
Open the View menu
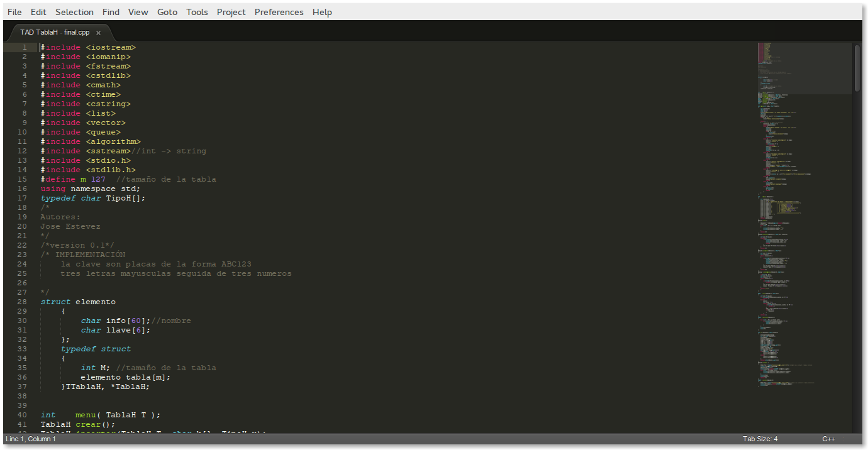[138, 11]
